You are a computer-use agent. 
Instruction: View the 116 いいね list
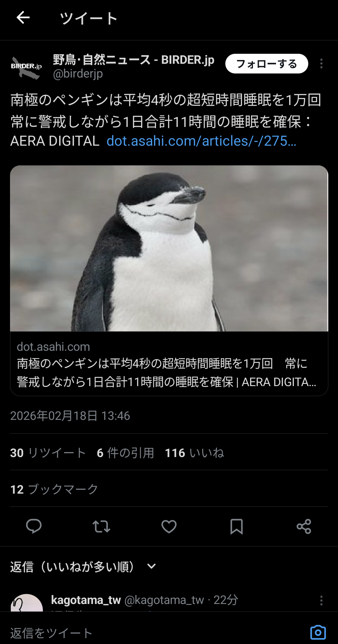[x=194, y=453]
